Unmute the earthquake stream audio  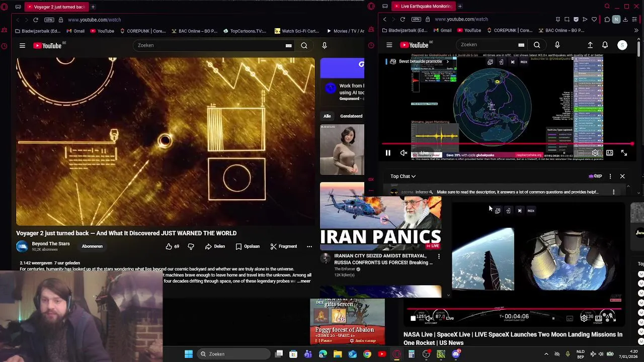pos(404,153)
